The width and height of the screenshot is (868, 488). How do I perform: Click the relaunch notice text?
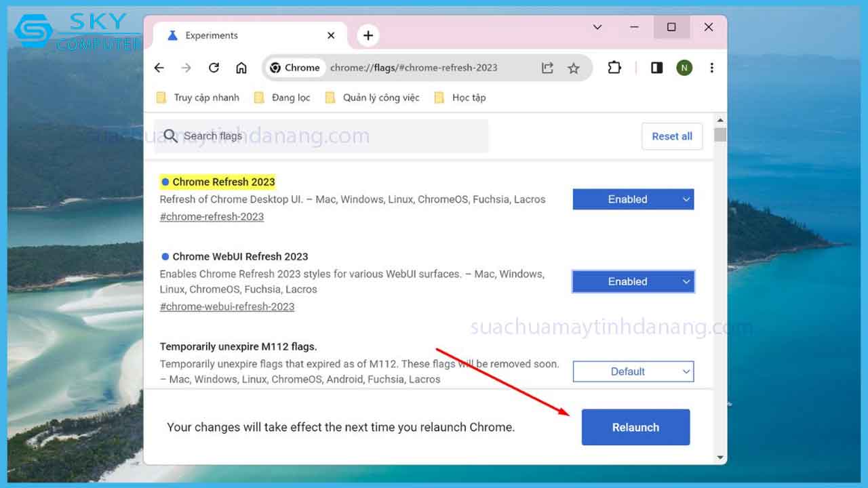340,427
